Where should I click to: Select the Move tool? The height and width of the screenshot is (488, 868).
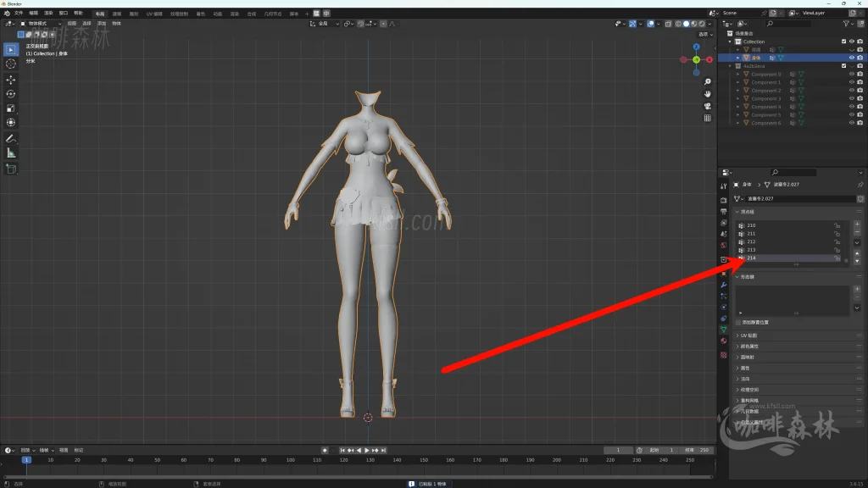coord(10,80)
